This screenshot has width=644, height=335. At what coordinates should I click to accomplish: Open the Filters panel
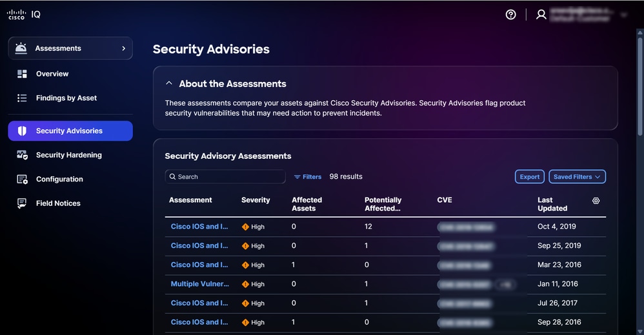click(x=308, y=177)
